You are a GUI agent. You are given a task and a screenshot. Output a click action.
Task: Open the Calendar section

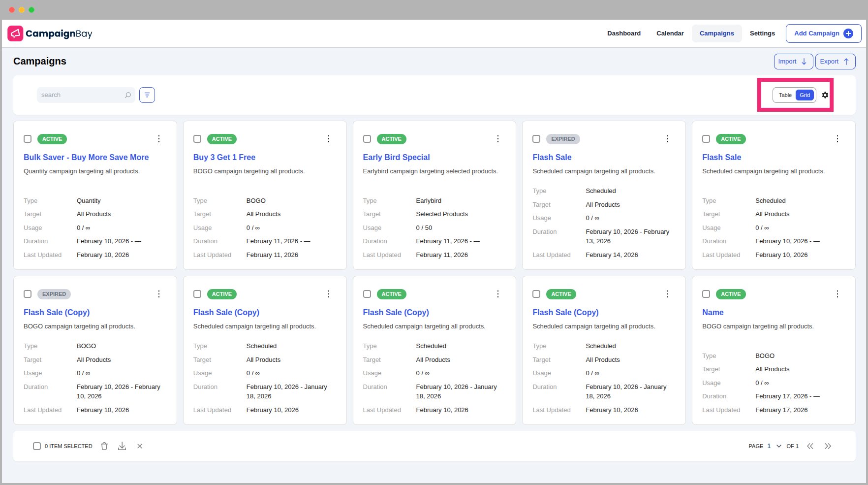click(670, 33)
